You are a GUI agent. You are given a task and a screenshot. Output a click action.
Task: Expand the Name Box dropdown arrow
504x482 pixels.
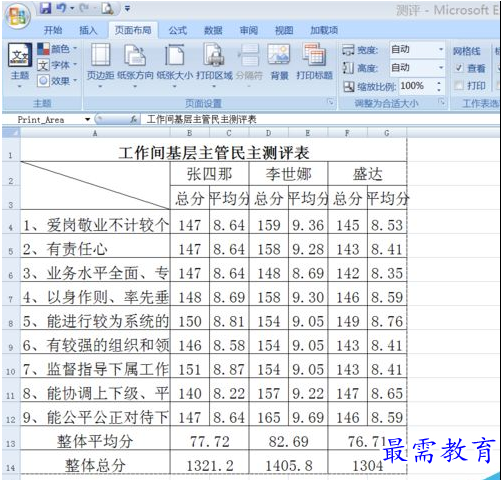click(x=87, y=120)
